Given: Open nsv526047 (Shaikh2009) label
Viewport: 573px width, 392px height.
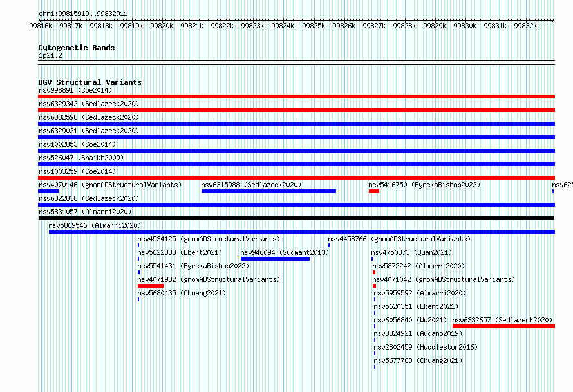Looking at the screenshot, I should pos(81,158).
